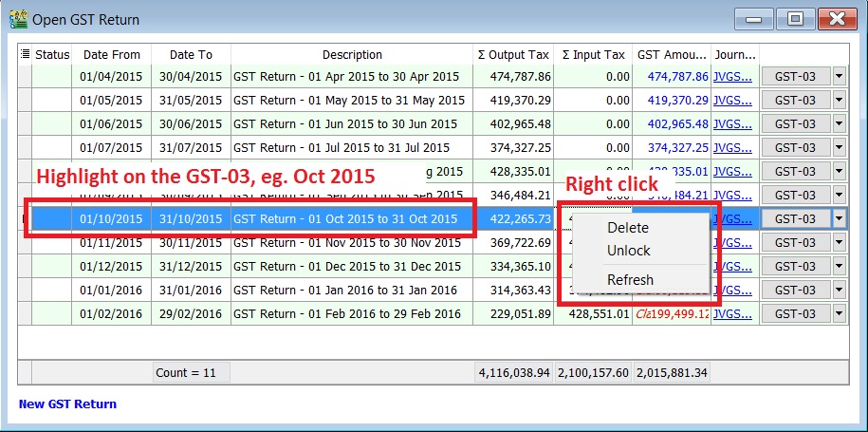This screenshot has height=432, width=868.
Task: Sort by the Status column header
Action: pyautogui.click(x=52, y=55)
